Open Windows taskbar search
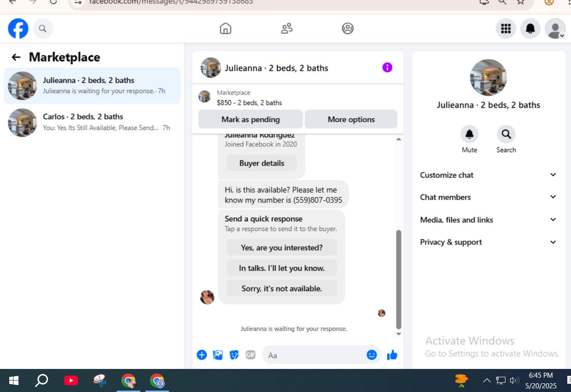 point(42,380)
